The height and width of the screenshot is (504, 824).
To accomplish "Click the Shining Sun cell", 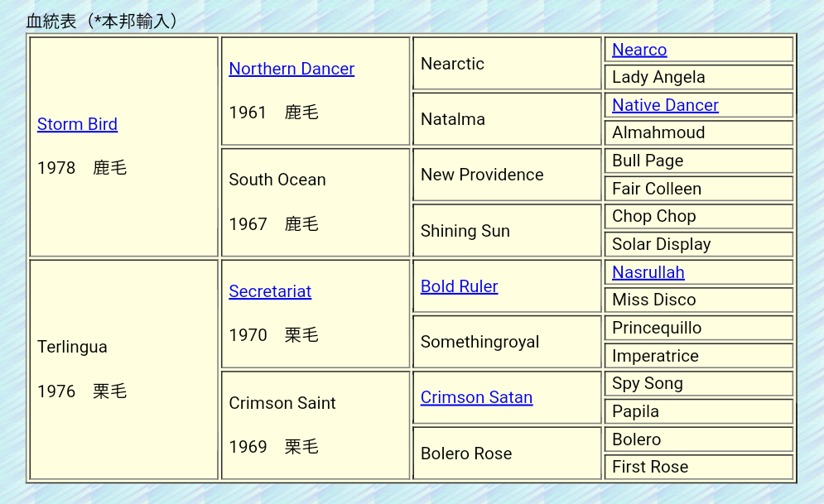I will tap(465, 231).
